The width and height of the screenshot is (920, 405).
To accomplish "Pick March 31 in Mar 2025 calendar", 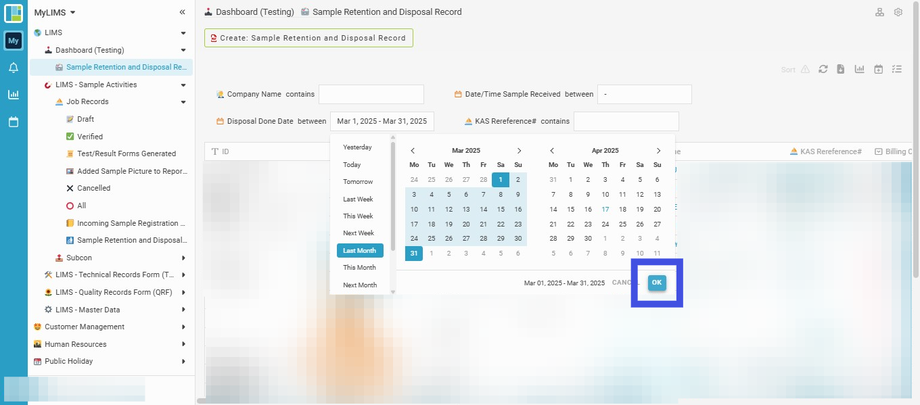I will point(414,254).
